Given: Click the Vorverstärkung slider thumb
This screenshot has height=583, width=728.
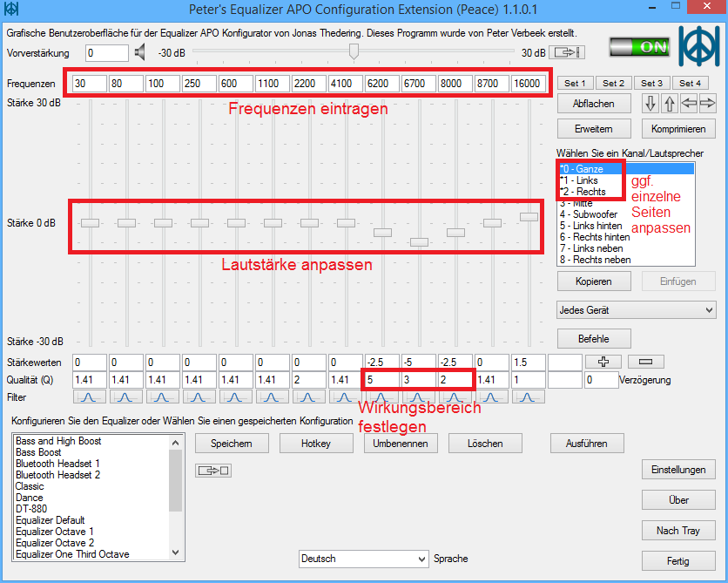Looking at the screenshot, I should coord(354,51).
